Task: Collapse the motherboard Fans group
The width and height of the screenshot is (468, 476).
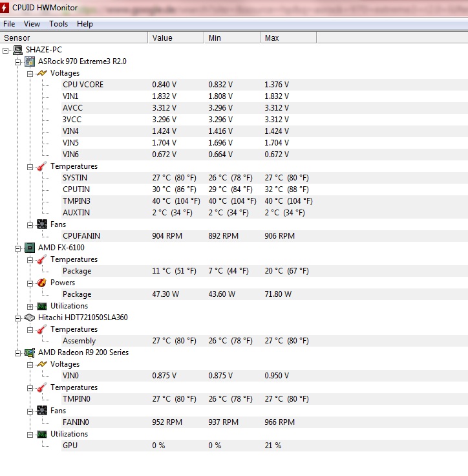Action: [30, 225]
